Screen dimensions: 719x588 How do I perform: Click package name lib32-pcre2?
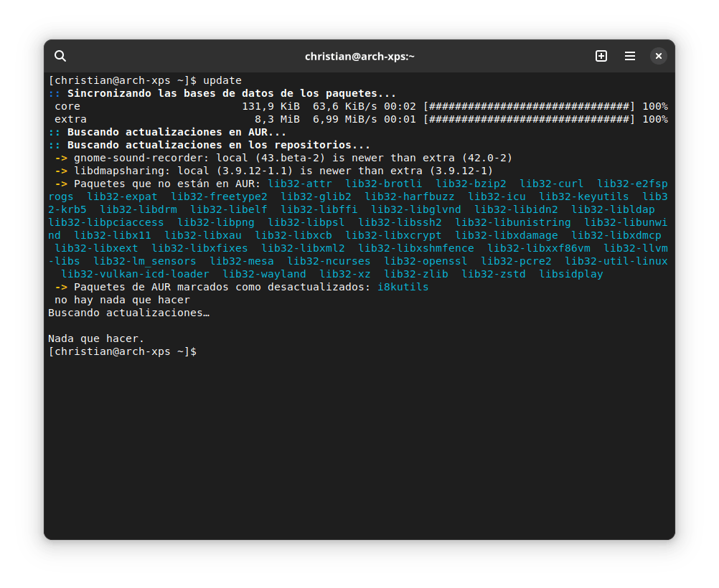pyautogui.click(x=516, y=261)
